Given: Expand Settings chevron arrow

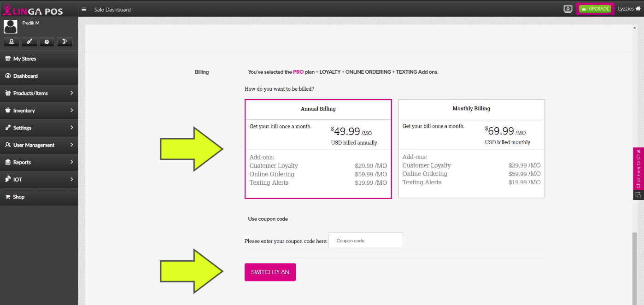Looking at the screenshot, I should 72,128.
